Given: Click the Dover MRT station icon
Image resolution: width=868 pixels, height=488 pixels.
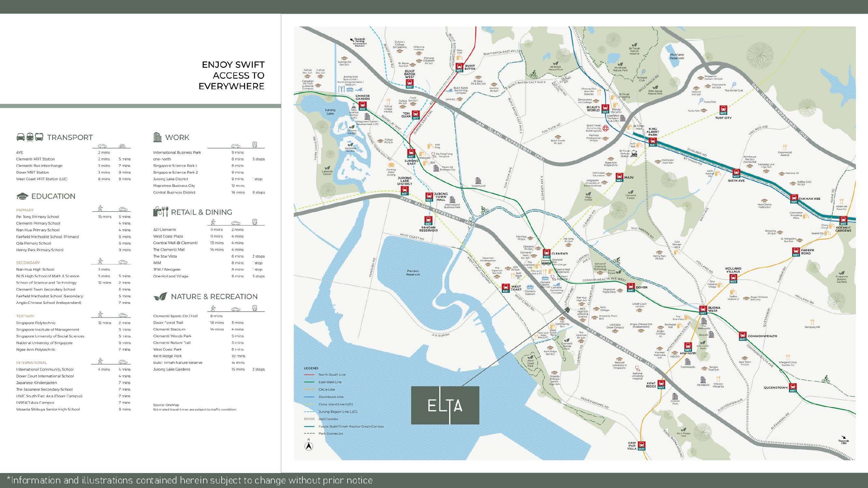Looking at the screenshot, I should pos(631,288).
